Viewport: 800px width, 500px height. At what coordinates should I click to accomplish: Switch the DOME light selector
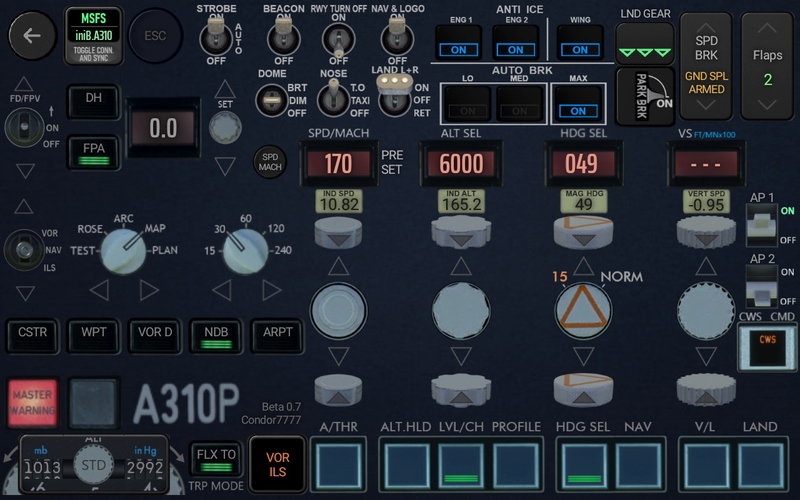coord(271,100)
